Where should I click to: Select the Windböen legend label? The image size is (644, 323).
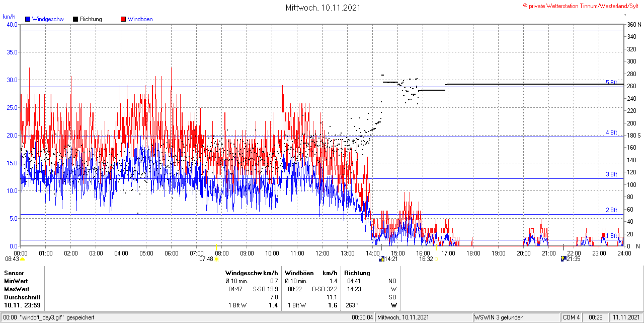click(x=140, y=19)
